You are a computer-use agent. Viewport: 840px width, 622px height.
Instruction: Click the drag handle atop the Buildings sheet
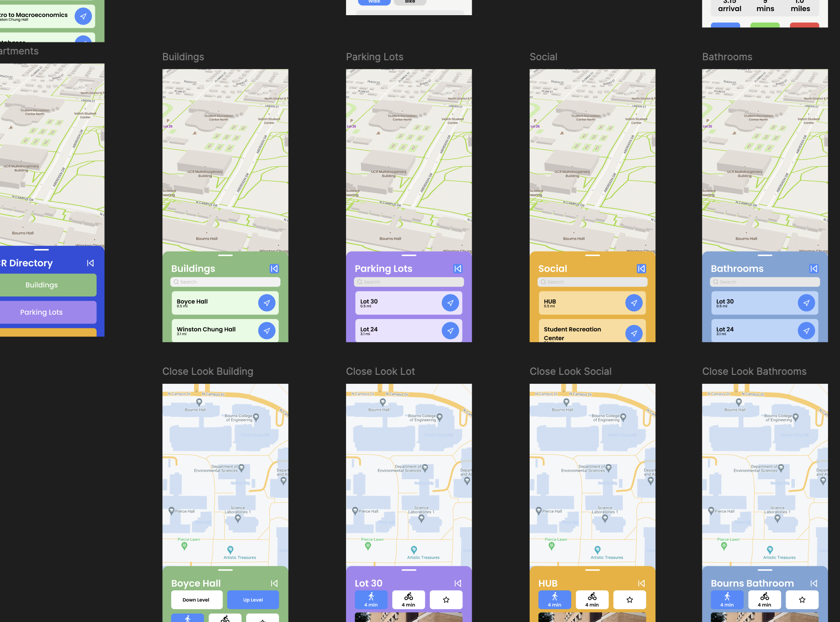click(x=225, y=255)
